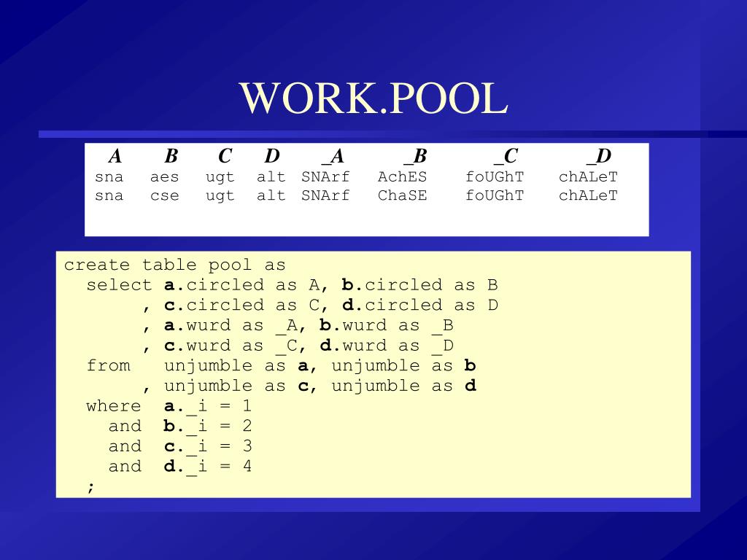Click the 'from' keyword in the code
747x560 pixels.
click(108, 366)
